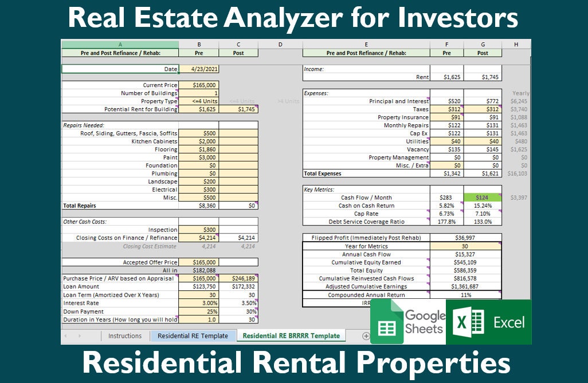Edit Pre Down Payment 25%

[x=199, y=311]
